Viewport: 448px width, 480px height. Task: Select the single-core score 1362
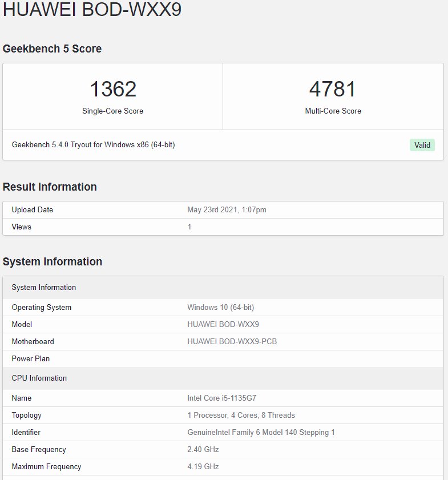[x=113, y=89]
